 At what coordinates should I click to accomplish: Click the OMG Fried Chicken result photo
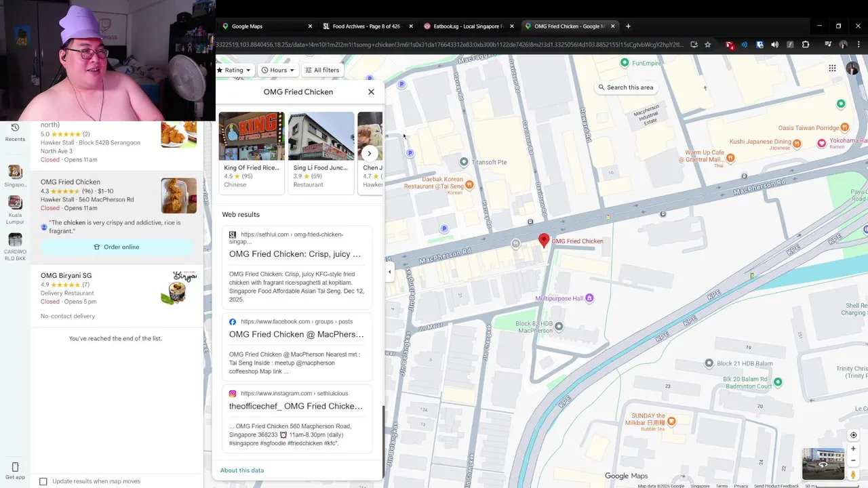tap(179, 195)
